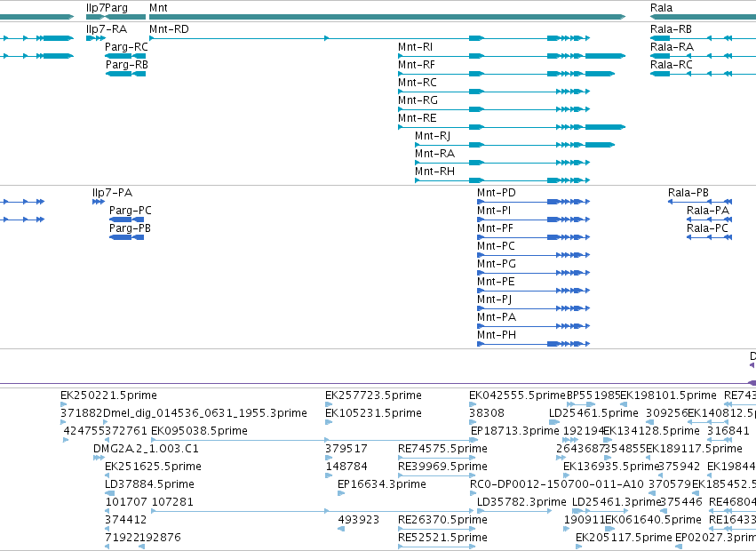Viewport: 756px width, 551px height.
Task: Select the Rala gene label
Action: coord(661,8)
